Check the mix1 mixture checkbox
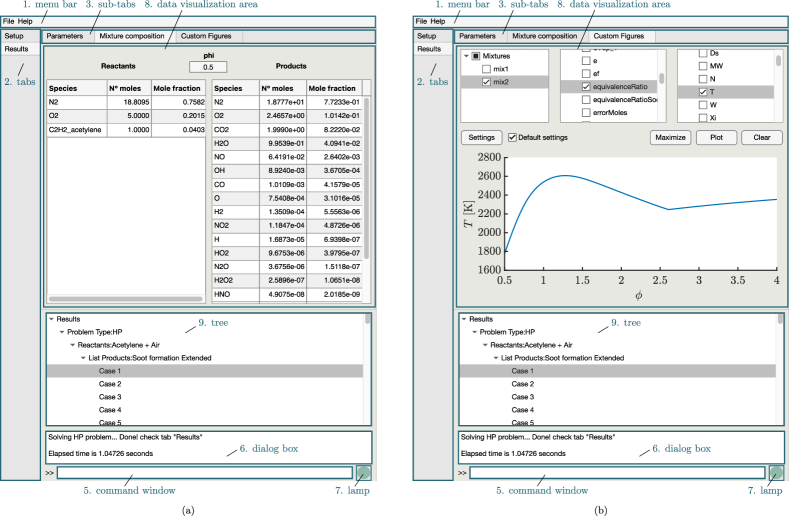789x516 pixels. 486,70
